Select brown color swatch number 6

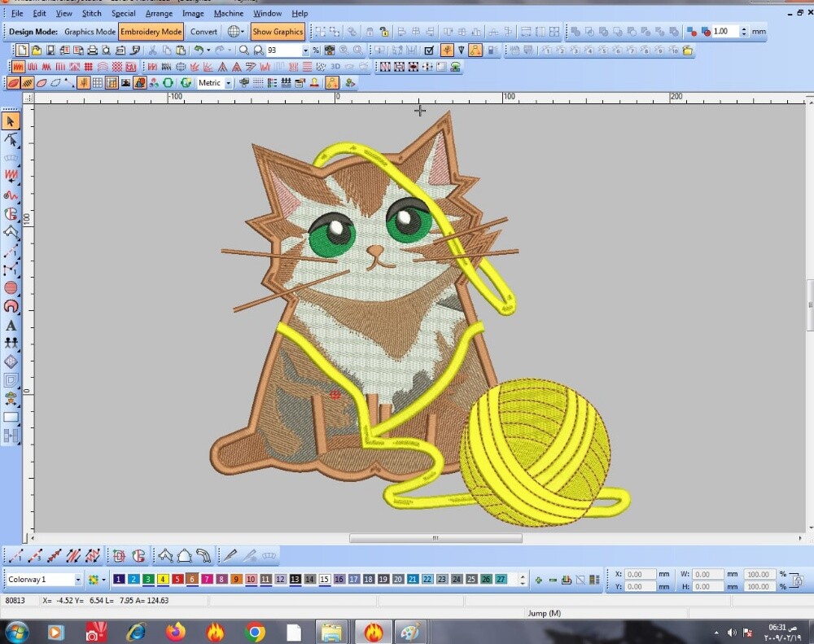192,579
